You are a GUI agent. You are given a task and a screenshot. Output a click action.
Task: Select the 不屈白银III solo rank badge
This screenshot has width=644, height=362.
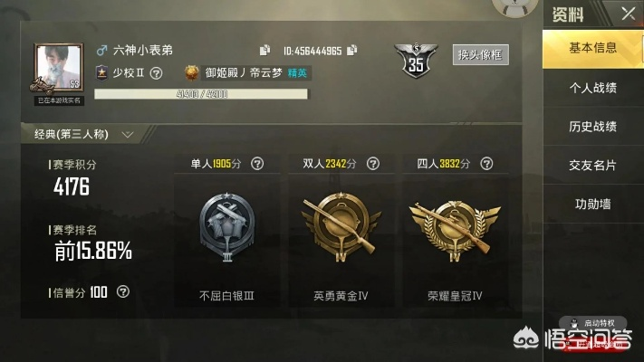coord(227,227)
